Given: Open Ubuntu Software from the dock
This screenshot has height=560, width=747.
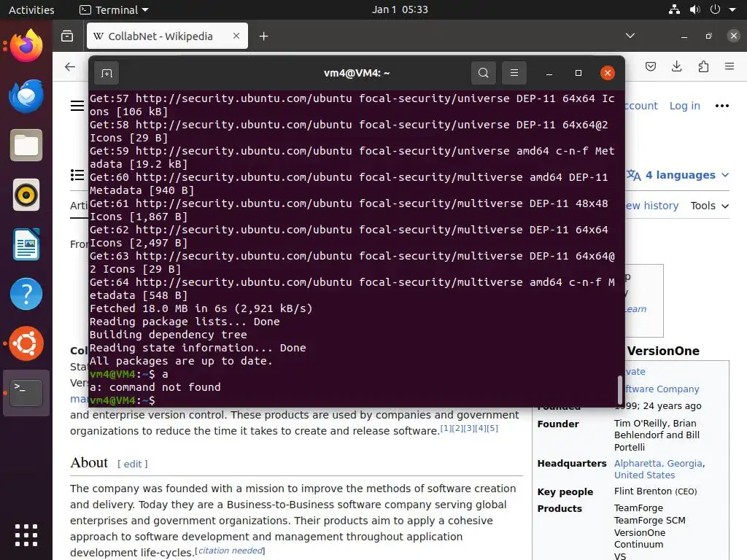Looking at the screenshot, I should coord(26,343).
